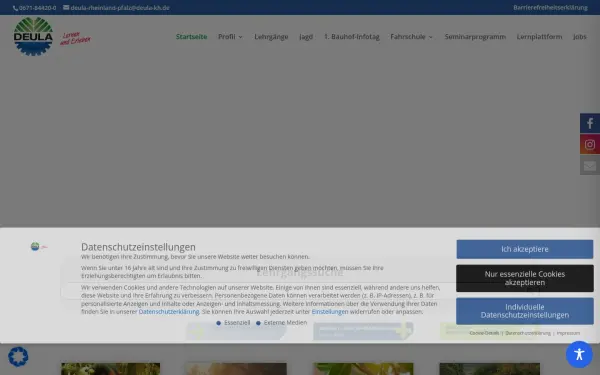Open 1. Bauhof-Infotag menu item
The image size is (600, 375).
[x=352, y=37]
